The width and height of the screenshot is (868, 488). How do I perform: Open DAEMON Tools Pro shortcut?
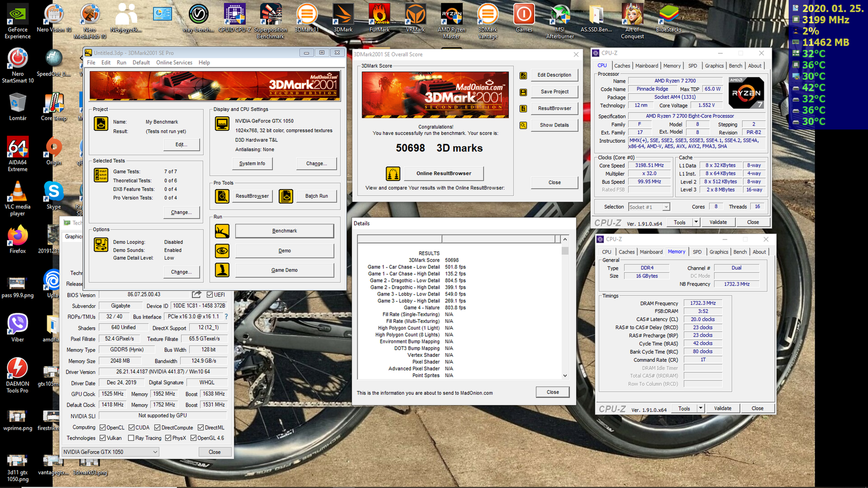pyautogui.click(x=18, y=375)
